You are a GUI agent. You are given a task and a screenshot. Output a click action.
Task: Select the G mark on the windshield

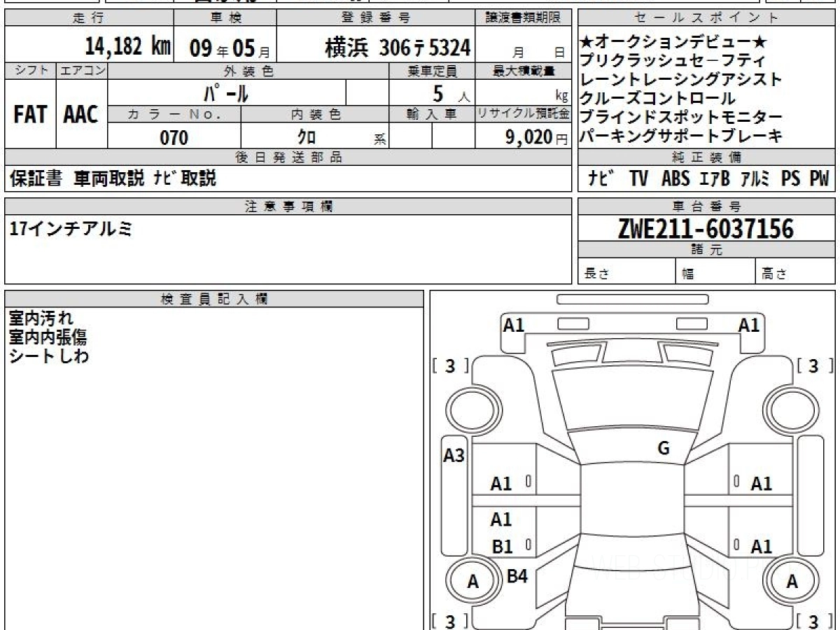[x=663, y=449]
